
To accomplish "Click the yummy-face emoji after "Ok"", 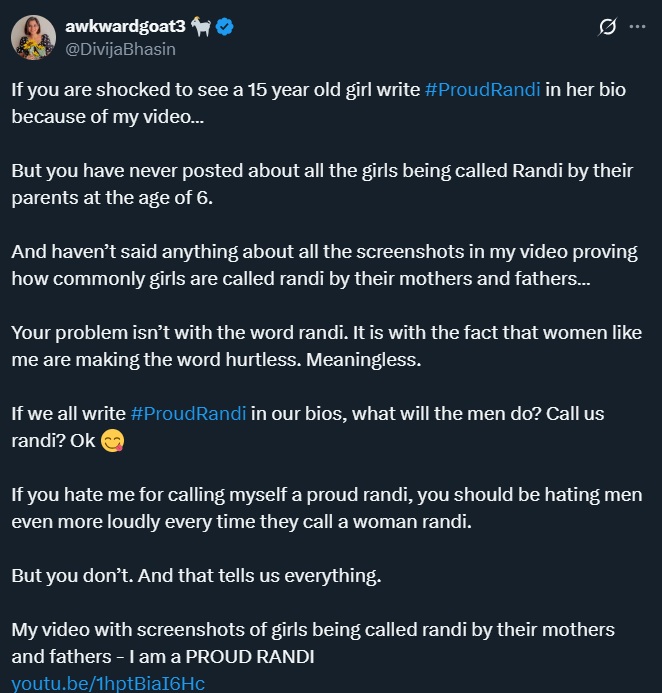I will (112, 440).
